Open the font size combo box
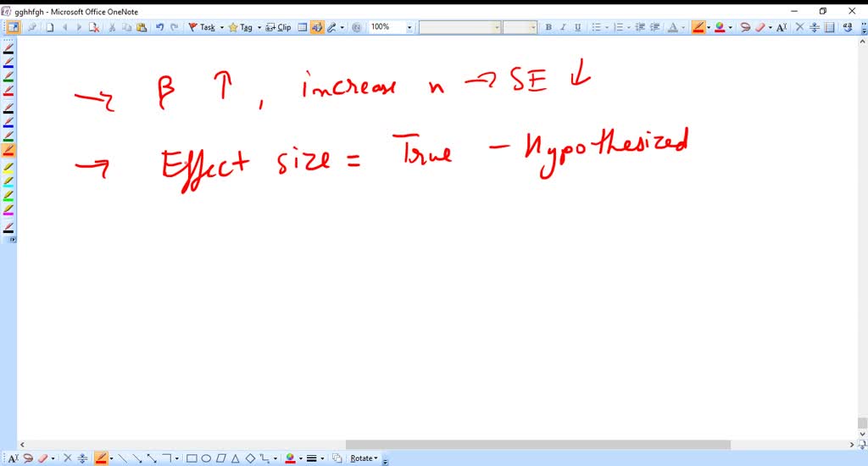The width and height of the screenshot is (868, 466). 520,27
